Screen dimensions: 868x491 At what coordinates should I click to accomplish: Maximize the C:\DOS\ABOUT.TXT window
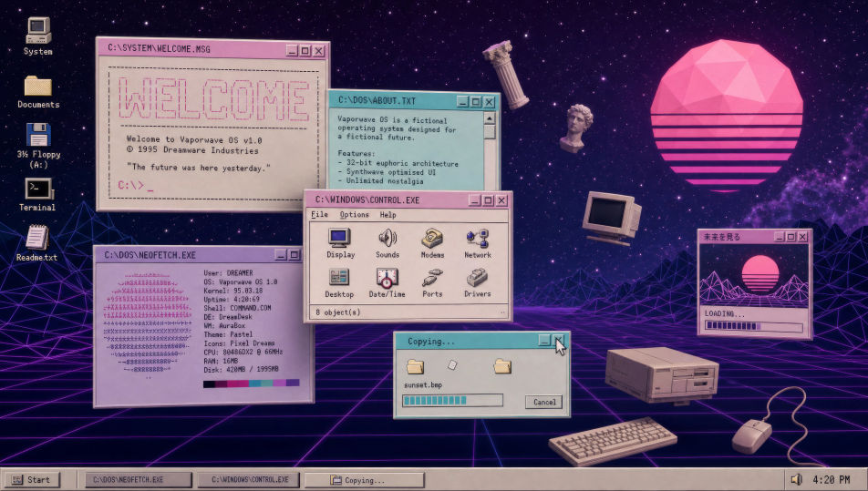click(476, 102)
